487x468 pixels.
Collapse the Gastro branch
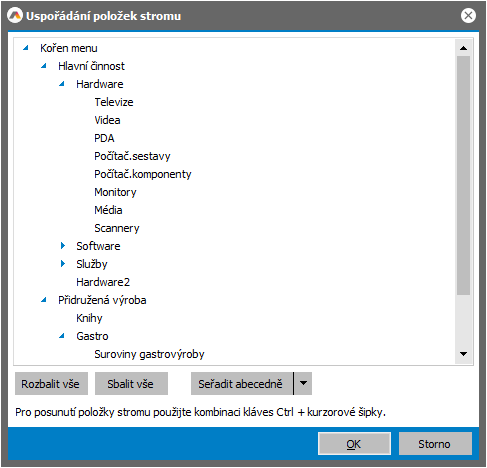pyautogui.click(x=62, y=336)
